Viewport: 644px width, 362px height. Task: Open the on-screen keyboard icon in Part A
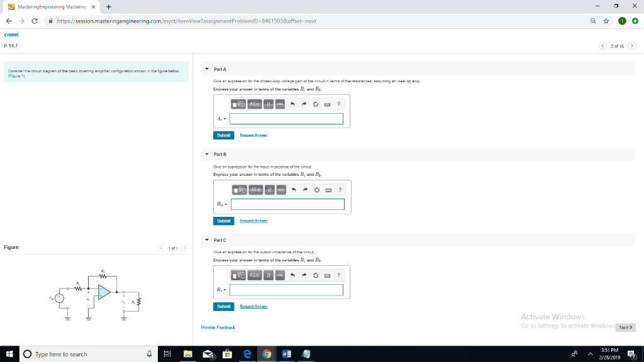[x=328, y=104]
